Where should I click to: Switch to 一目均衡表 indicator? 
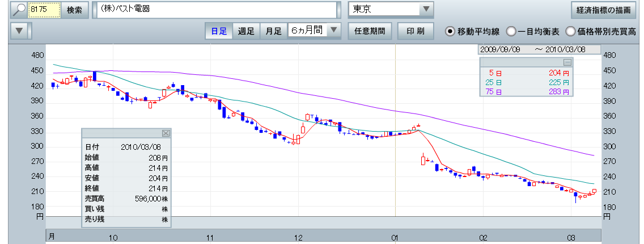(x=511, y=31)
